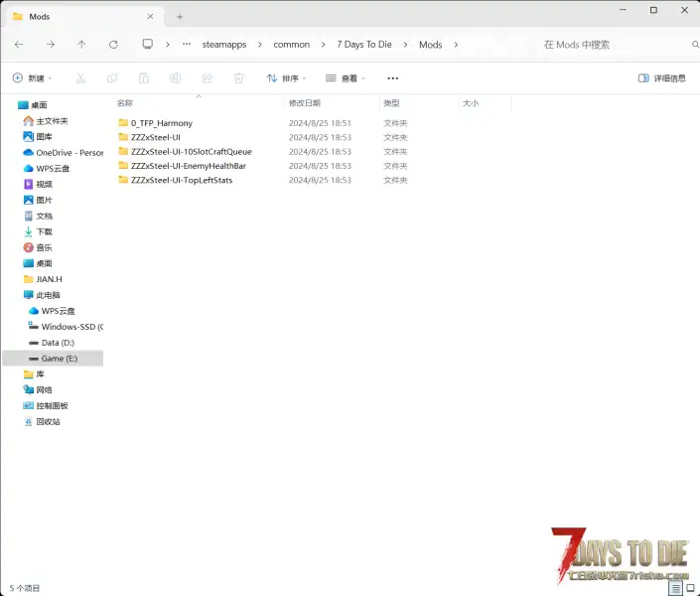Click the Paste clipboard icon

(144, 78)
